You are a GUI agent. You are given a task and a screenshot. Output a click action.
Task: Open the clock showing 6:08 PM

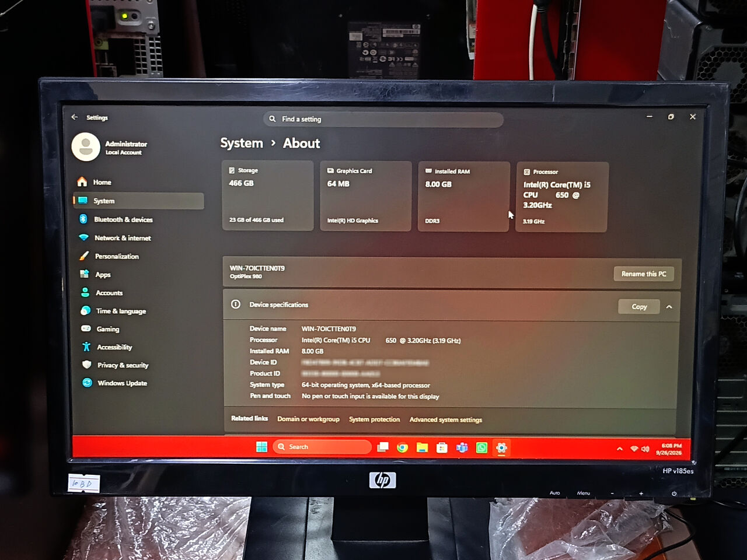tap(669, 449)
